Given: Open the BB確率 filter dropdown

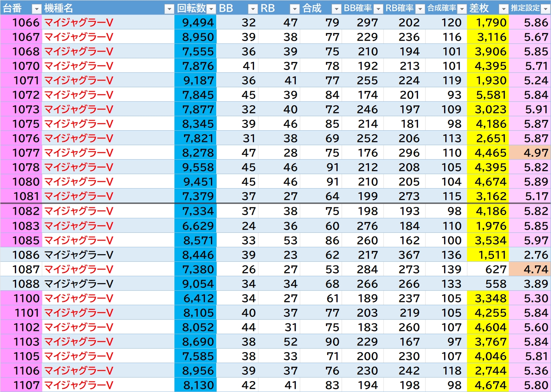Looking at the screenshot, I should coord(378,8).
